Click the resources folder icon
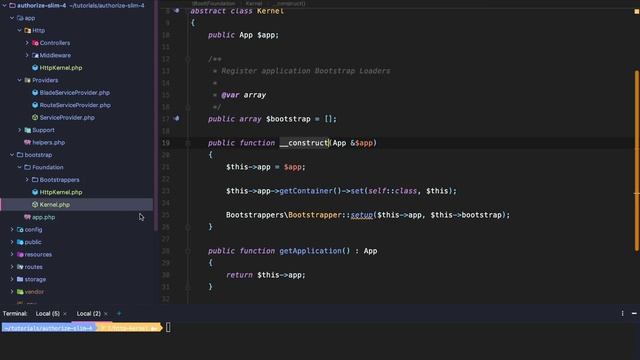 pyautogui.click(x=20, y=254)
